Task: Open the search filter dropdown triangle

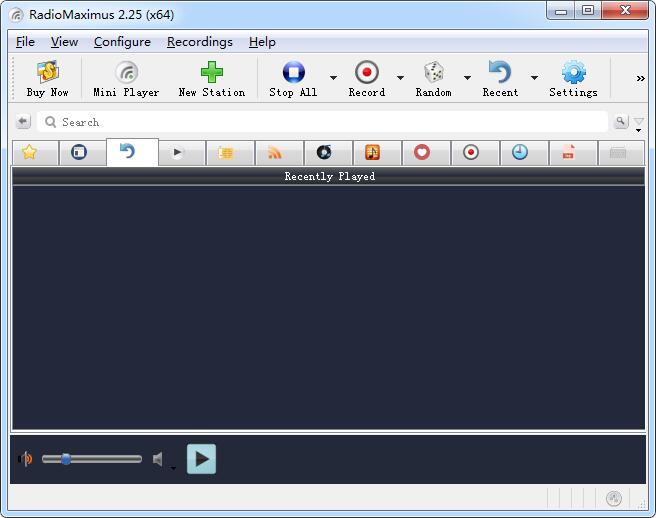Action: tap(639, 123)
